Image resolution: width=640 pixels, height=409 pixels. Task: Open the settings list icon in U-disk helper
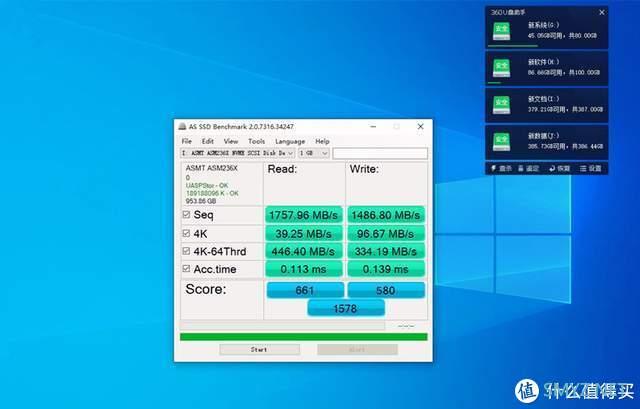(583, 168)
